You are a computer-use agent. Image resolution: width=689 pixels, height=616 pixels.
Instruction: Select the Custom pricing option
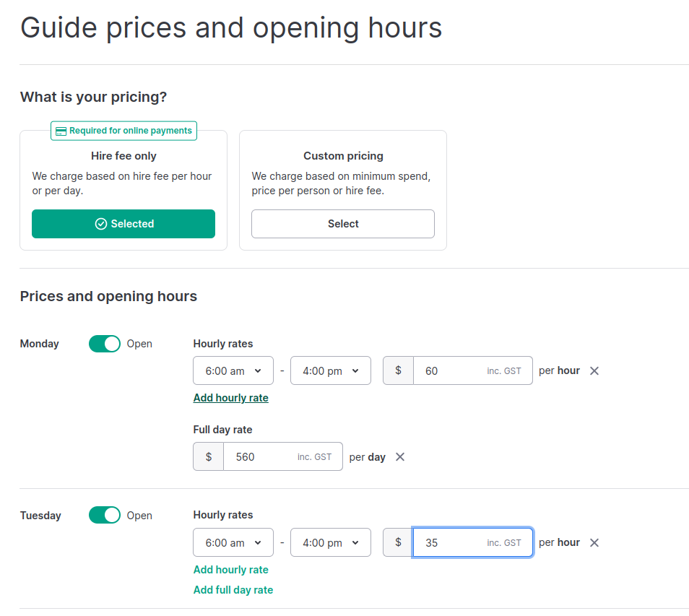[343, 224]
